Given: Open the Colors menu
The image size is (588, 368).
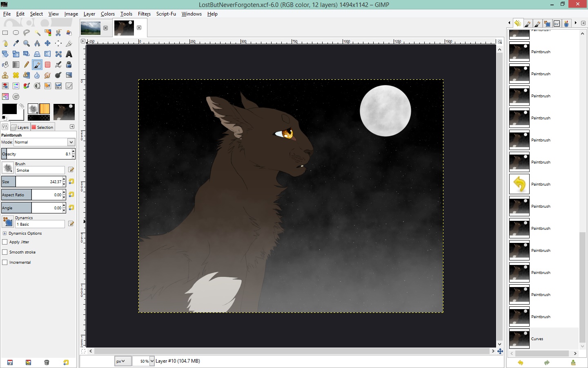Looking at the screenshot, I should click(x=108, y=14).
